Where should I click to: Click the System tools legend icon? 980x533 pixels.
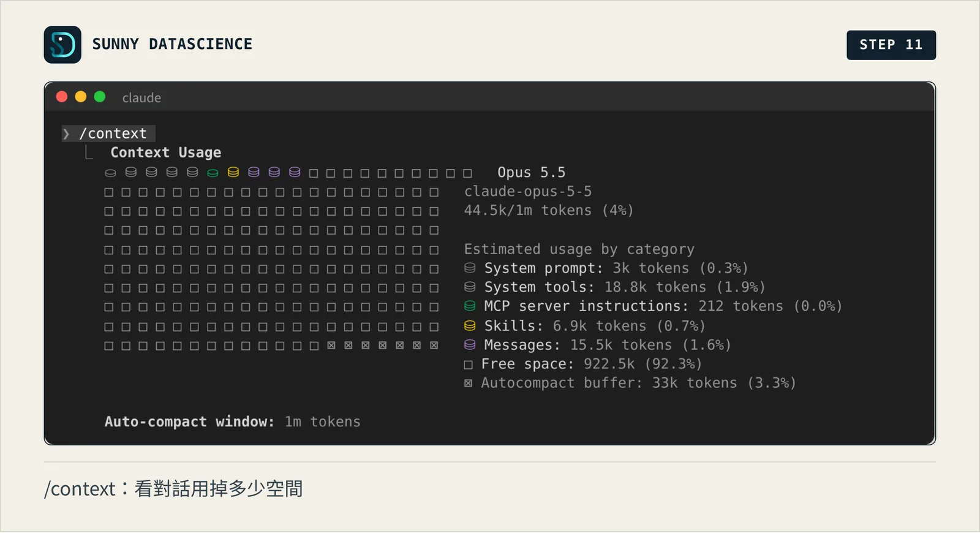click(x=470, y=287)
